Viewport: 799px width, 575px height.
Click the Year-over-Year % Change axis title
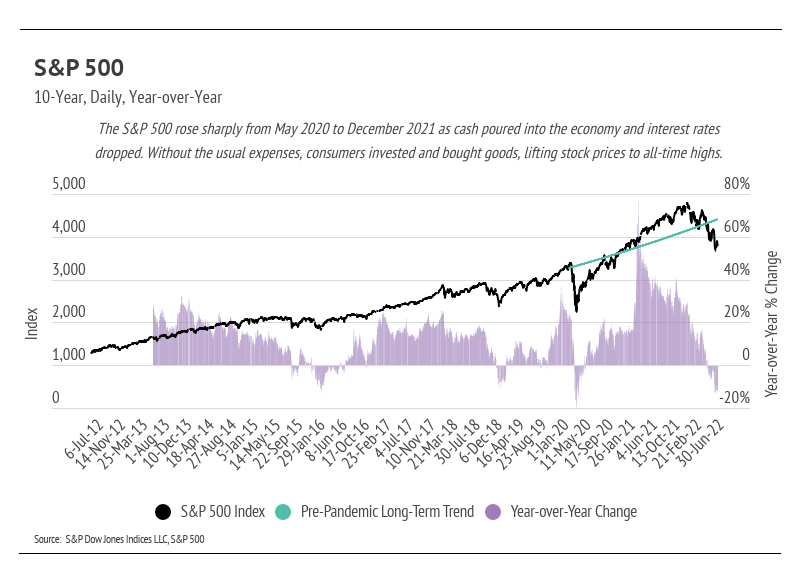(x=772, y=322)
